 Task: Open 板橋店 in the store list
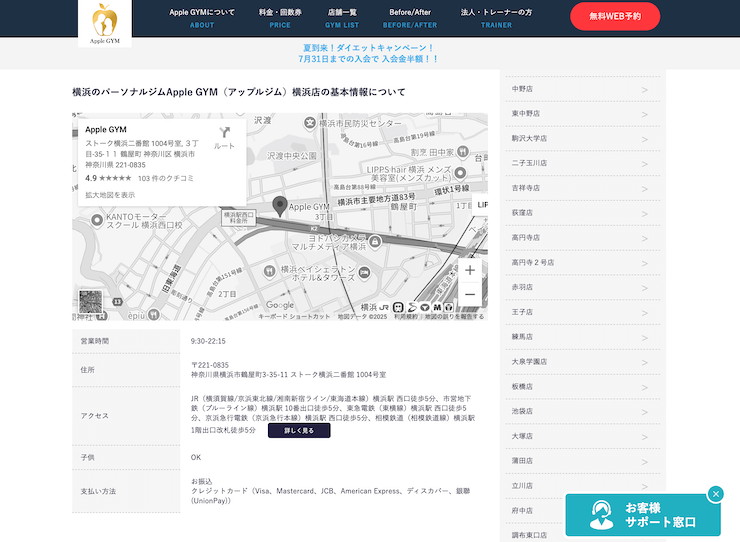(x=582, y=386)
